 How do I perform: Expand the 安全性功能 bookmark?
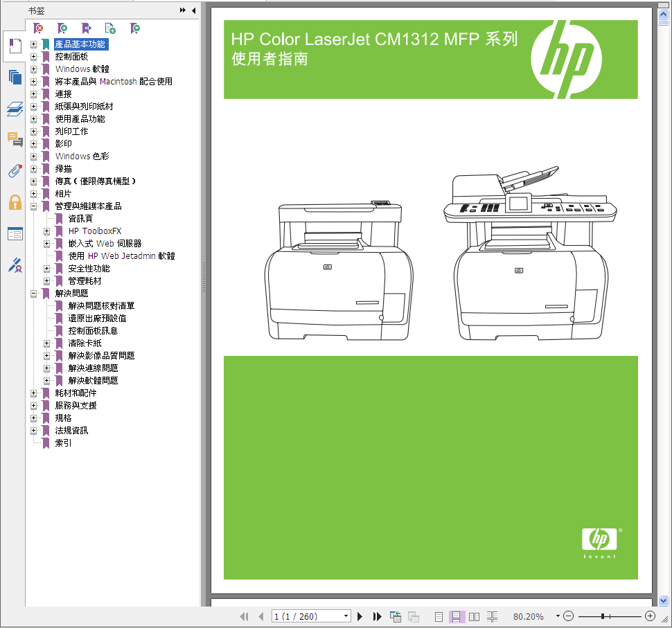[x=46, y=269]
